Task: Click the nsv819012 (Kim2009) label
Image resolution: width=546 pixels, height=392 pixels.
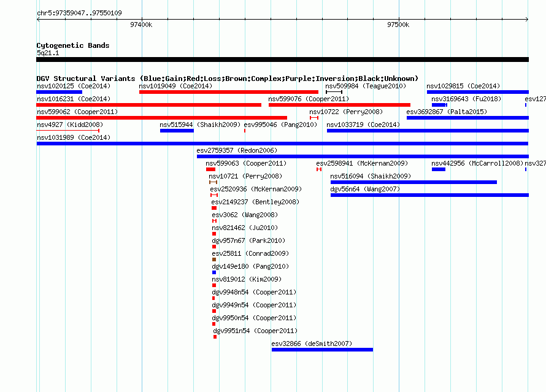Action: (x=247, y=279)
